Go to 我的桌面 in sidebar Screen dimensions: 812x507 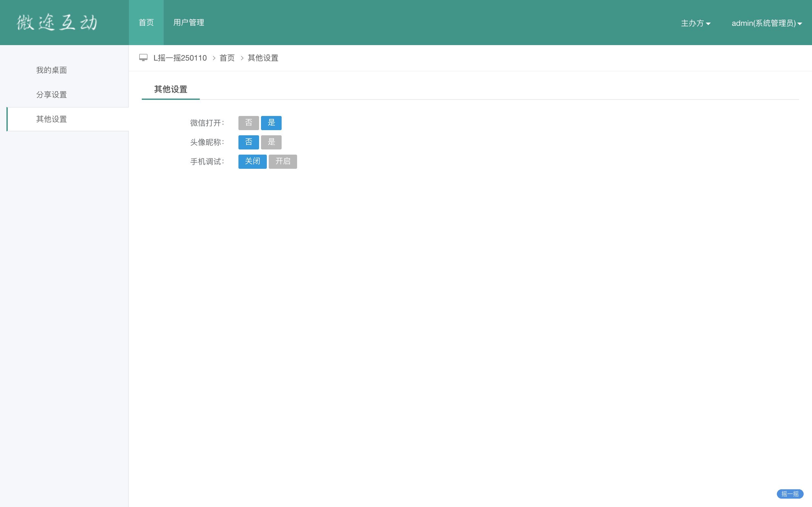(52, 70)
